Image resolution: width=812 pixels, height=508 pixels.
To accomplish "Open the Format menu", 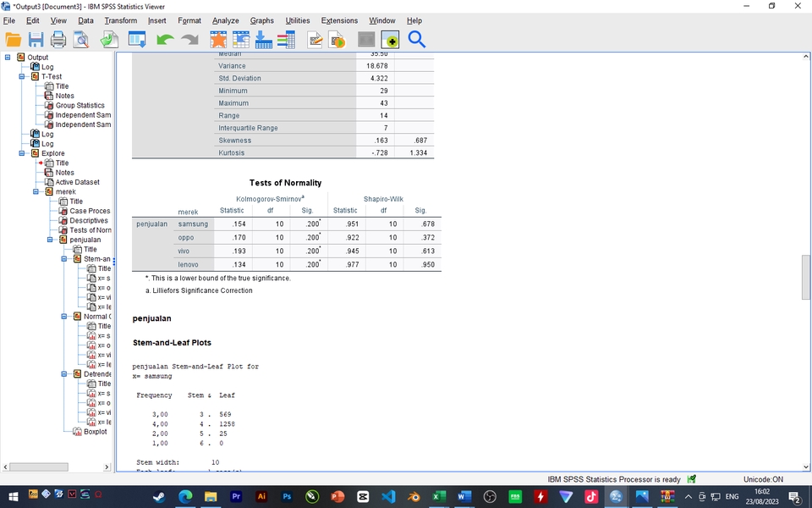I will (189, 20).
